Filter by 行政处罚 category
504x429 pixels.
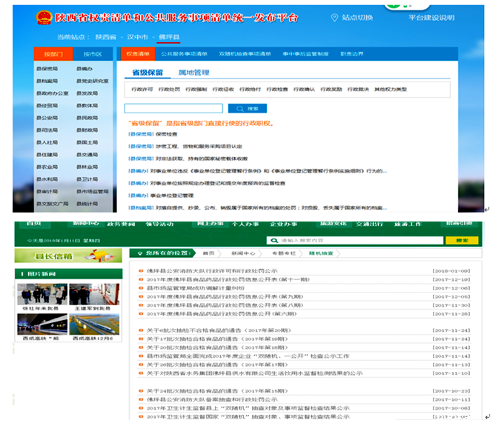[x=169, y=90]
